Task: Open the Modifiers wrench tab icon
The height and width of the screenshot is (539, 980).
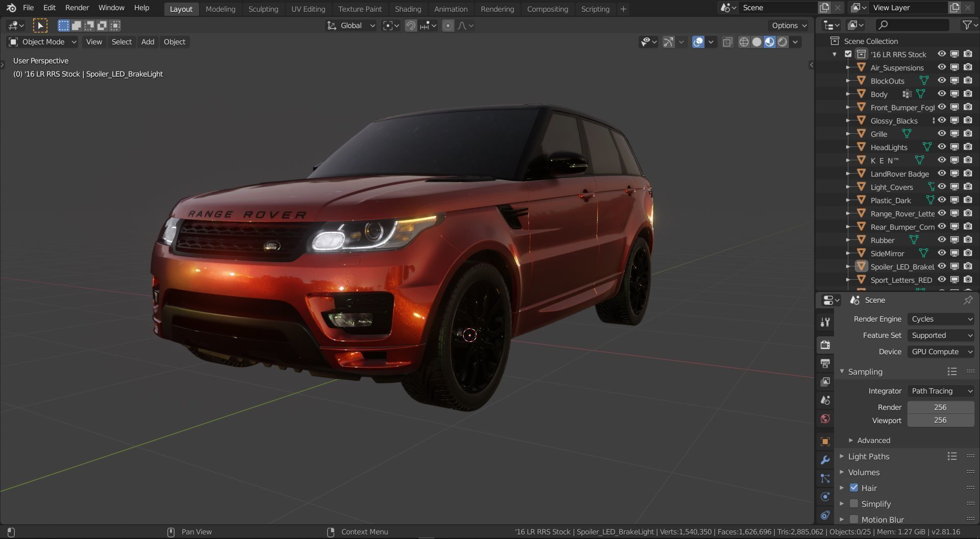Action: [x=825, y=460]
